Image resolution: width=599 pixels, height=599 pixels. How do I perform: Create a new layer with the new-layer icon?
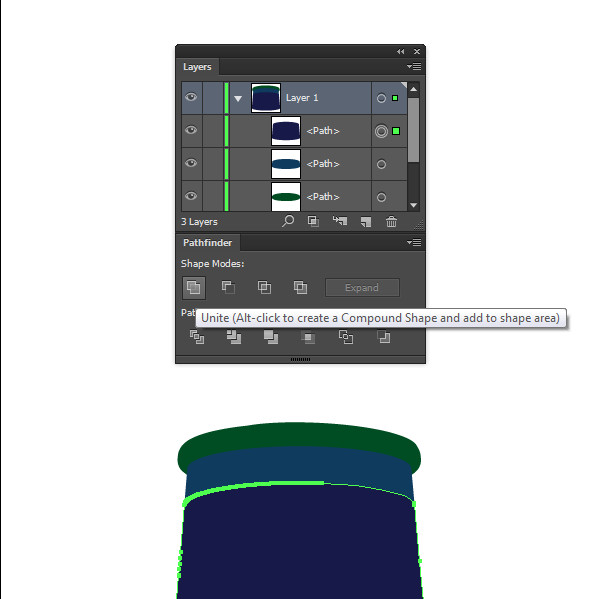click(366, 222)
